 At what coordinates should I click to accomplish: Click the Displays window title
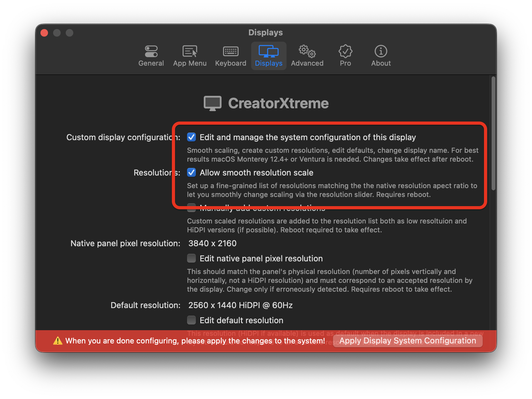tap(266, 33)
